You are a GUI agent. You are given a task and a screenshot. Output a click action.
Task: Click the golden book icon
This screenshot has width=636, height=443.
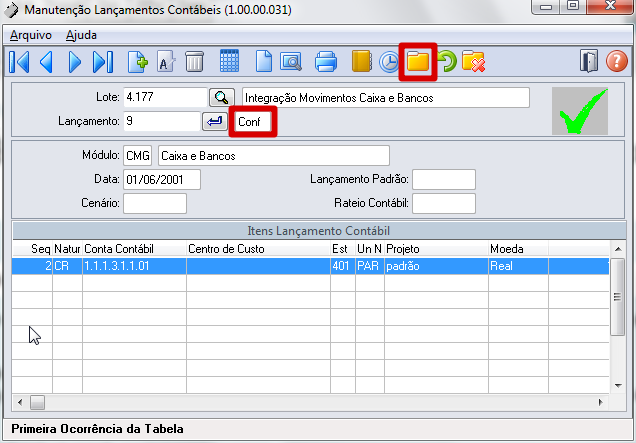click(x=361, y=62)
